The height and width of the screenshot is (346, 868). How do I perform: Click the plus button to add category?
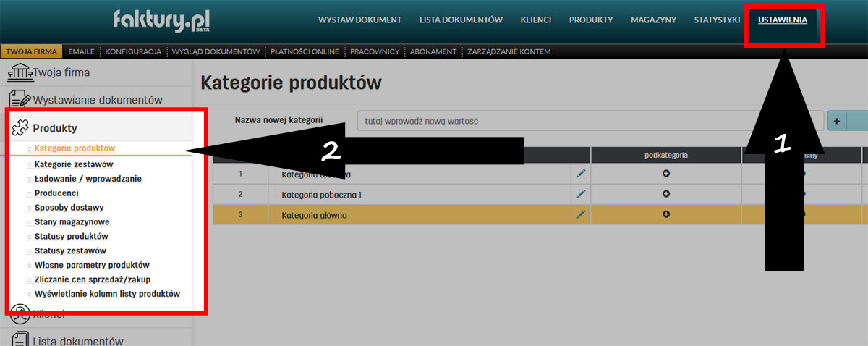(x=837, y=121)
